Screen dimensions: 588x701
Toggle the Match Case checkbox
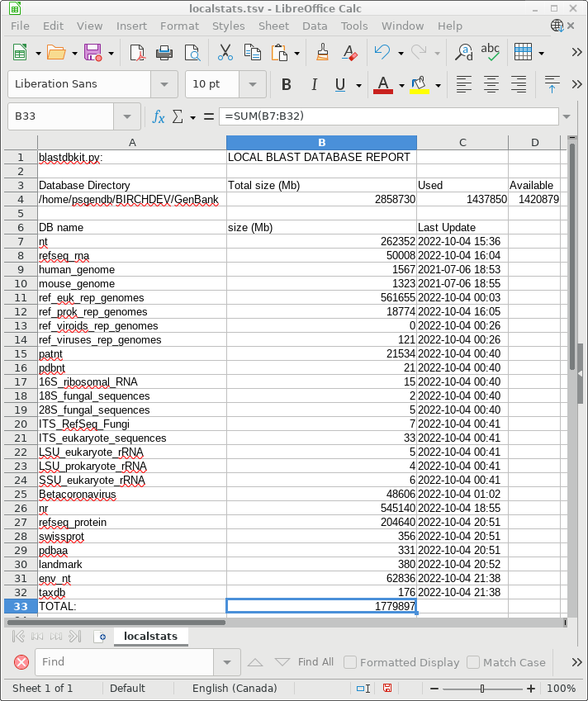[473, 662]
